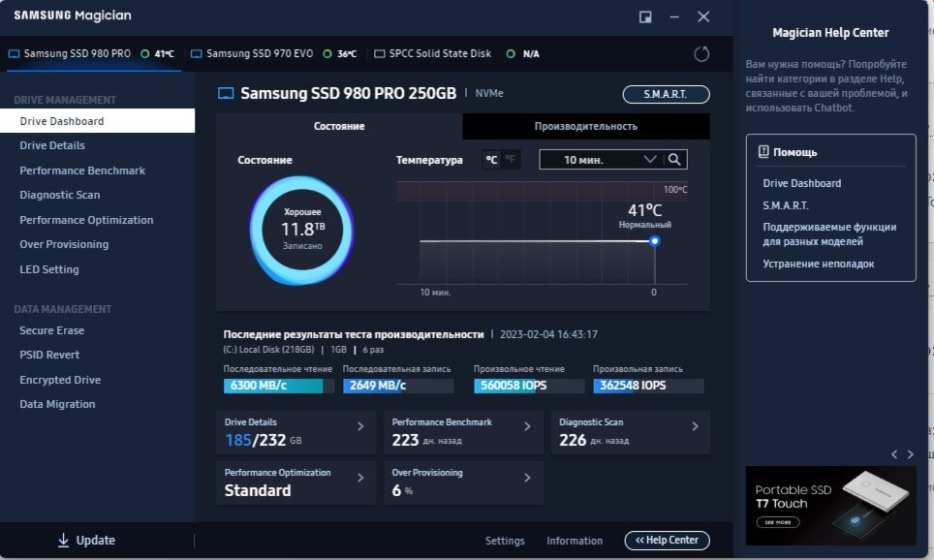
Task: Open Over Provisioning in the sidebar
Action: click(x=97, y=244)
